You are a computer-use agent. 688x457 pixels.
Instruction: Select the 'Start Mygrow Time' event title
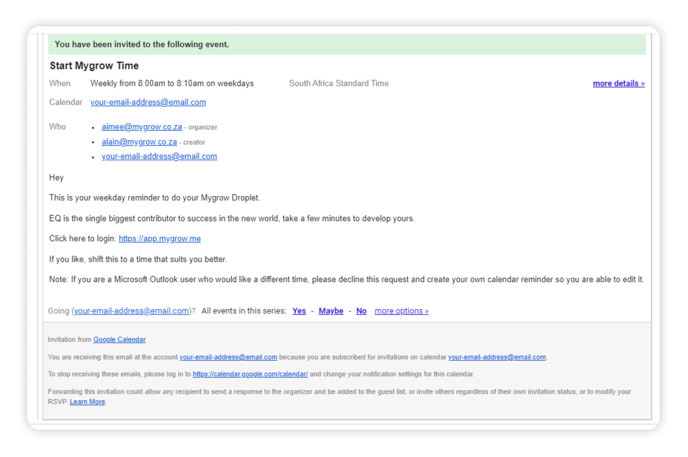click(x=94, y=66)
